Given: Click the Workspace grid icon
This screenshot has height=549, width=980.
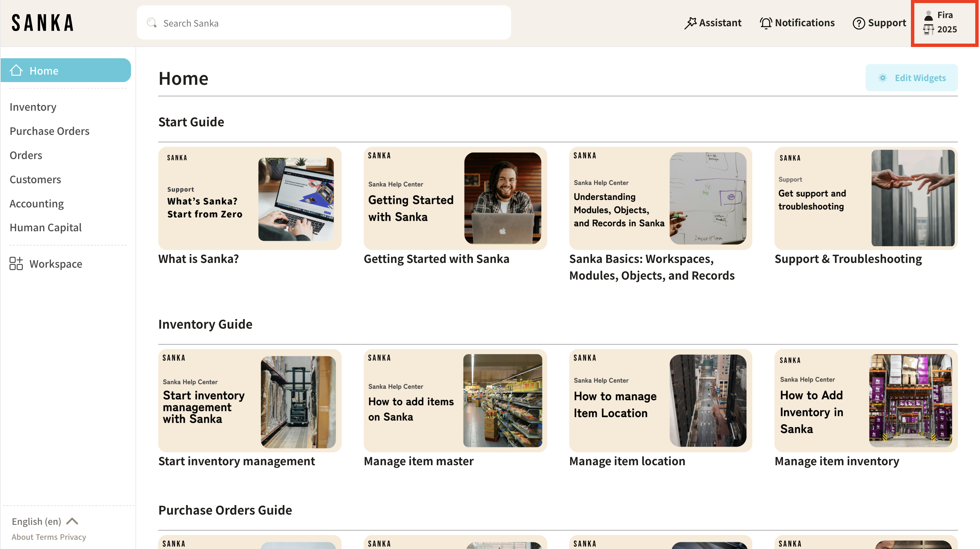Looking at the screenshot, I should pos(16,264).
